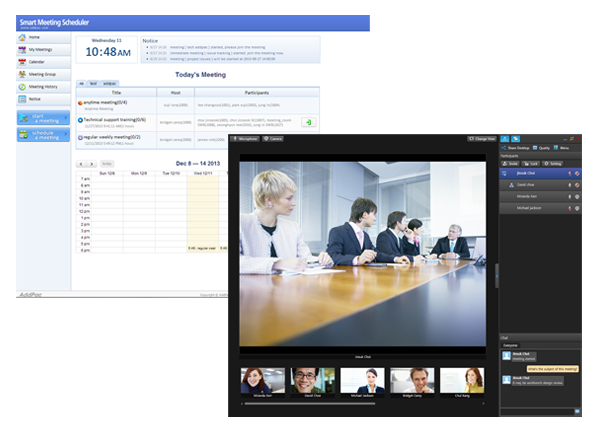Click the thumbnail strip left scroll arrow

click(242, 404)
